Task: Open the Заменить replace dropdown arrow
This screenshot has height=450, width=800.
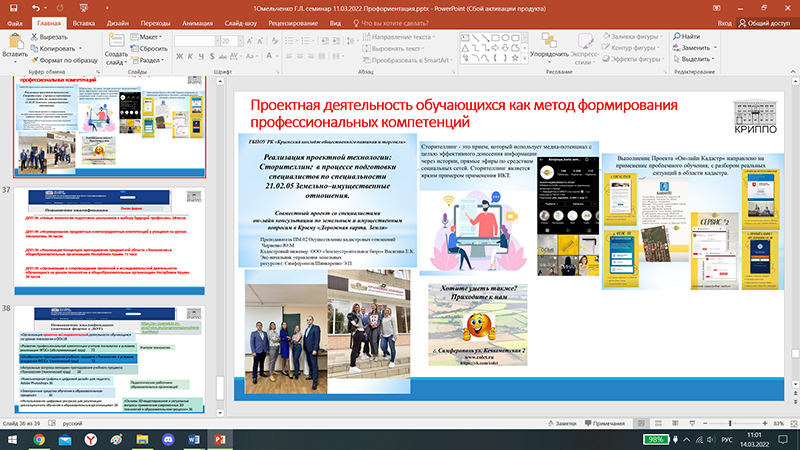Action: (x=715, y=48)
